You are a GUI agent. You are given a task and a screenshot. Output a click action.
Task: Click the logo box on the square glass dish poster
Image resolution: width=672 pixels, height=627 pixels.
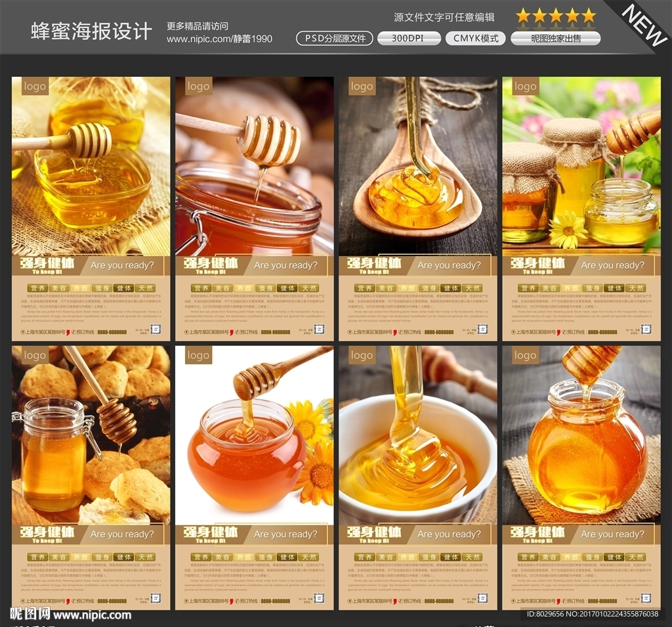pos(35,86)
